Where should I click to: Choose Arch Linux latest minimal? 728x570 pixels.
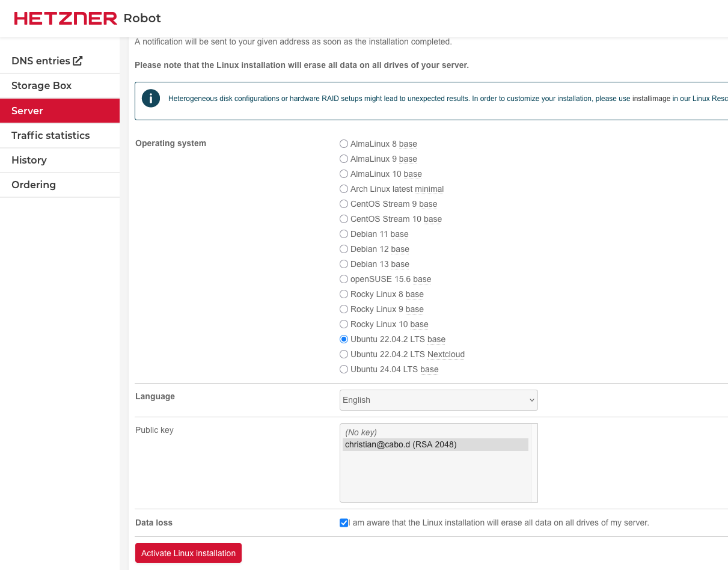[344, 189]
